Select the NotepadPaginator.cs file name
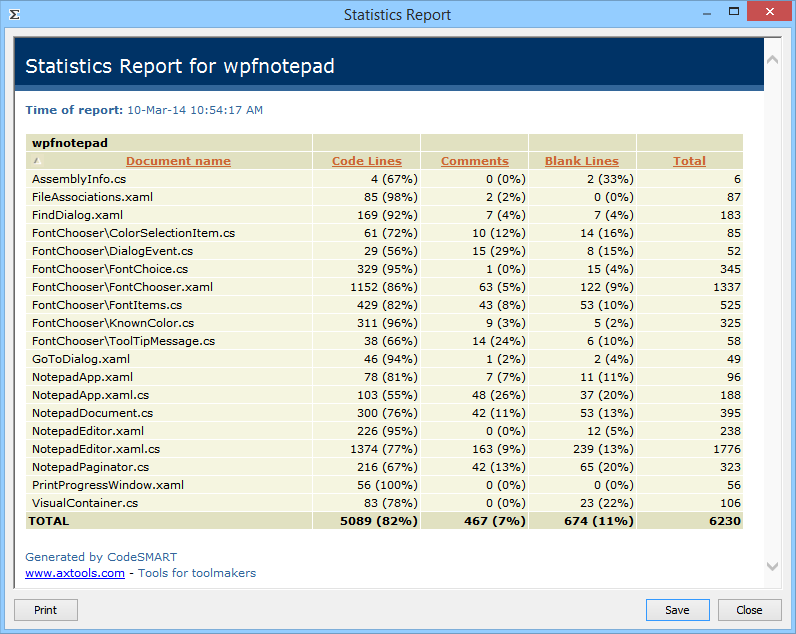796x634 pixels. click(90, 468)
